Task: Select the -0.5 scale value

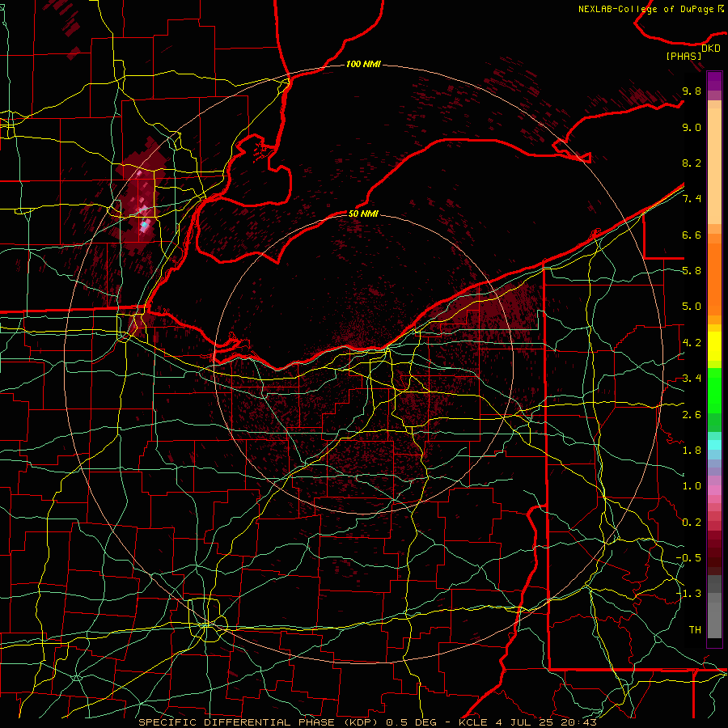Action: [x=688, y=558]
